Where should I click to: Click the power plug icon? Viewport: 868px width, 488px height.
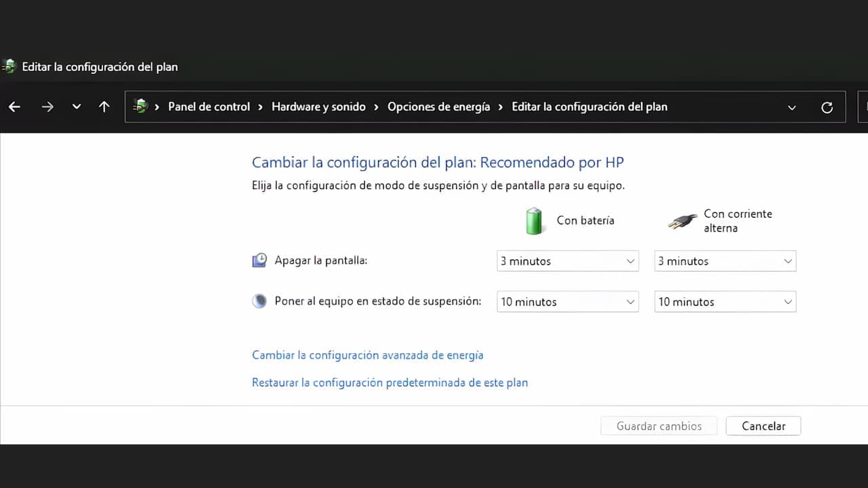coord(682,221)
